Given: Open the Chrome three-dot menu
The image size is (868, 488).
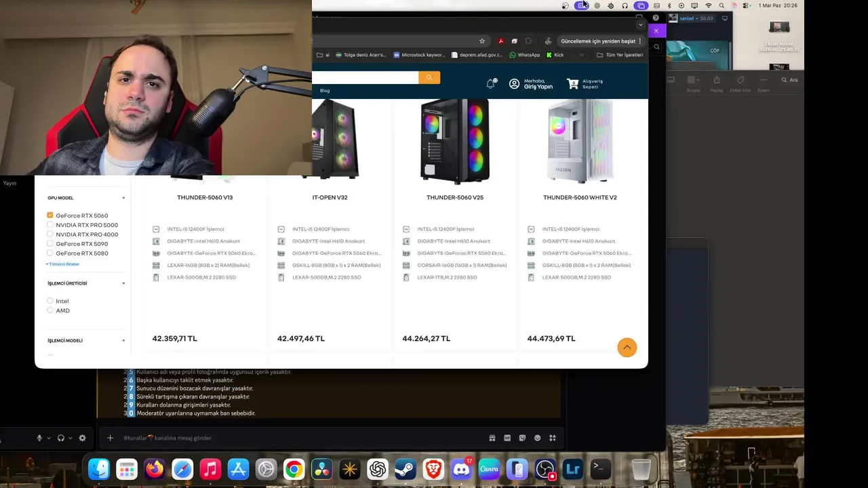Looking at the screenshot, I should pyautogui.click(x=639, y=41).
